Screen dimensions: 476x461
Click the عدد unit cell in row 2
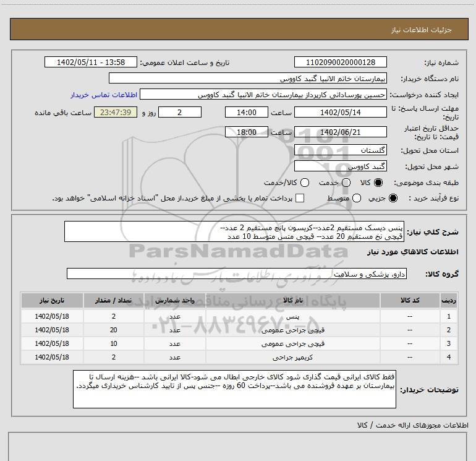[x=175, y=330]
